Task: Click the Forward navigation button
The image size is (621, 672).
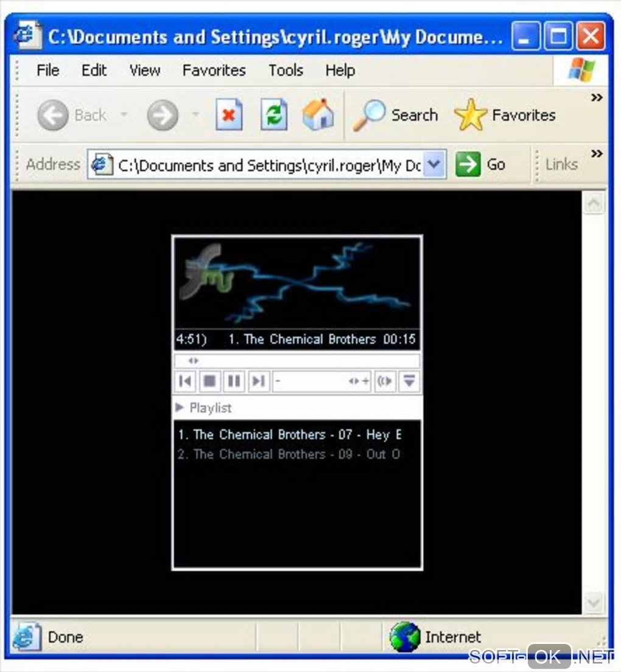Action: coord(163,115)
